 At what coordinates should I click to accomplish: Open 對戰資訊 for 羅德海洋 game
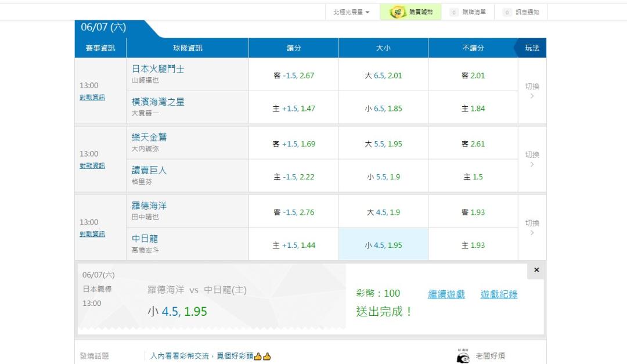point(92,234)
